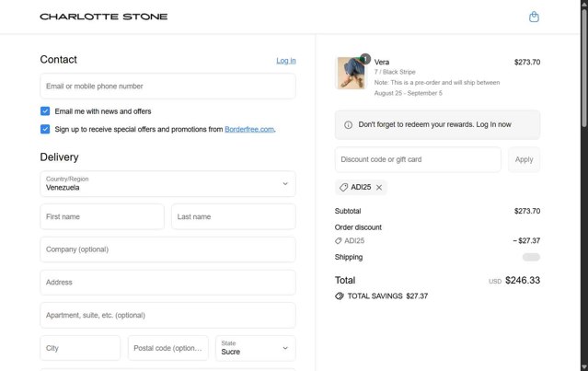Click the rewards reminder Log in now text
This screenshot has width=588, height=371.
[x=493, y=124]
